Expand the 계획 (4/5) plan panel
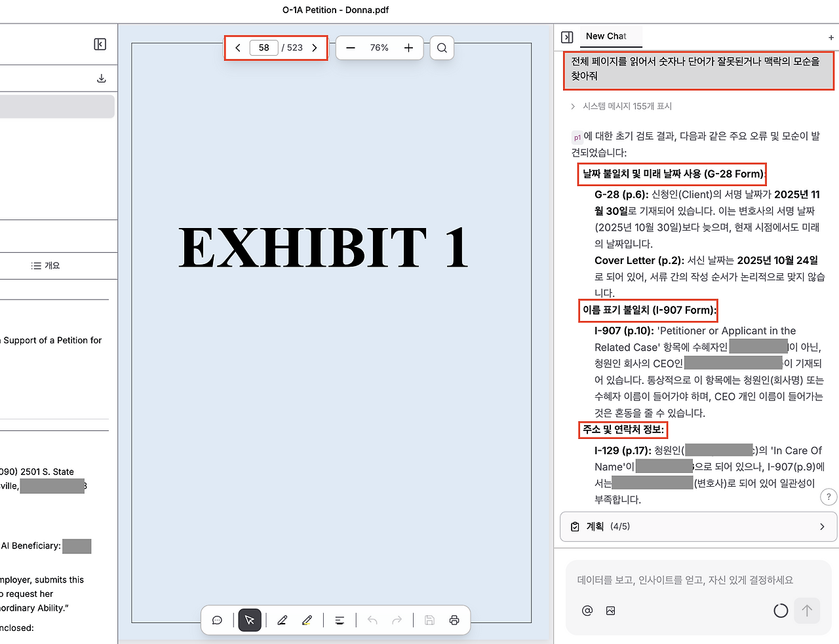The width and height of the screenshot is (839, 644). click(698, 526)
